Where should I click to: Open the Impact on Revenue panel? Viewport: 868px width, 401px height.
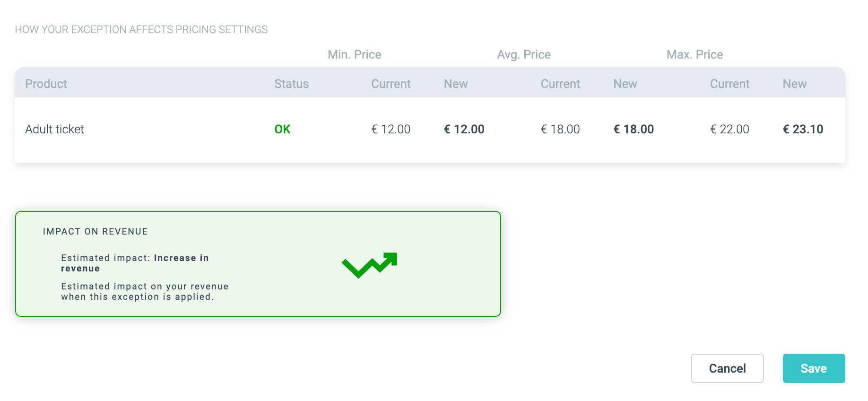point(258,263)
